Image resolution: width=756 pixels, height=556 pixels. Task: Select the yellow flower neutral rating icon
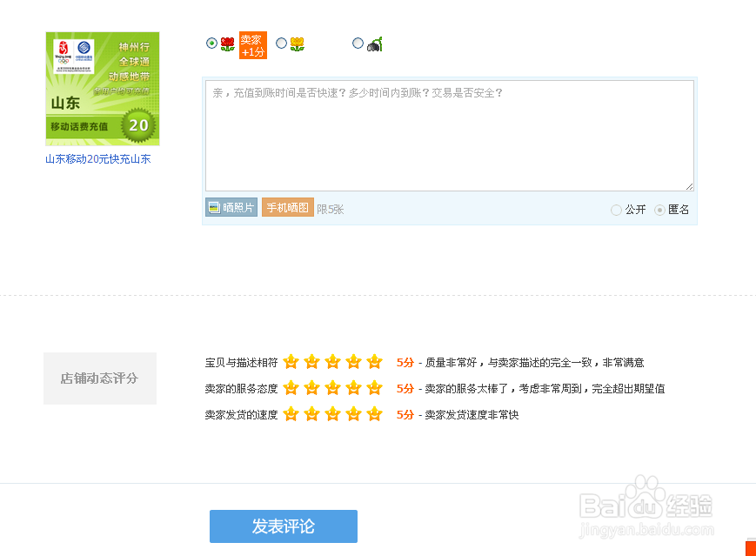[x=298, y=44]
